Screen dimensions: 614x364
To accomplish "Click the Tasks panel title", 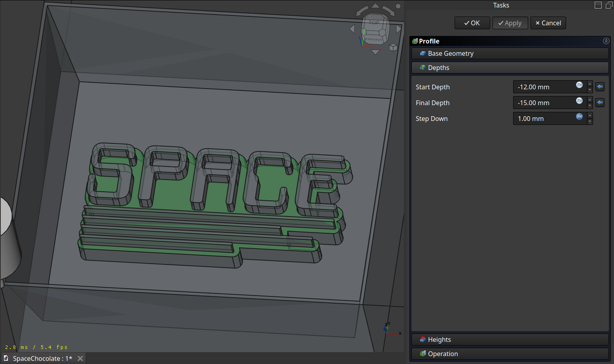I will pos(501,5).
